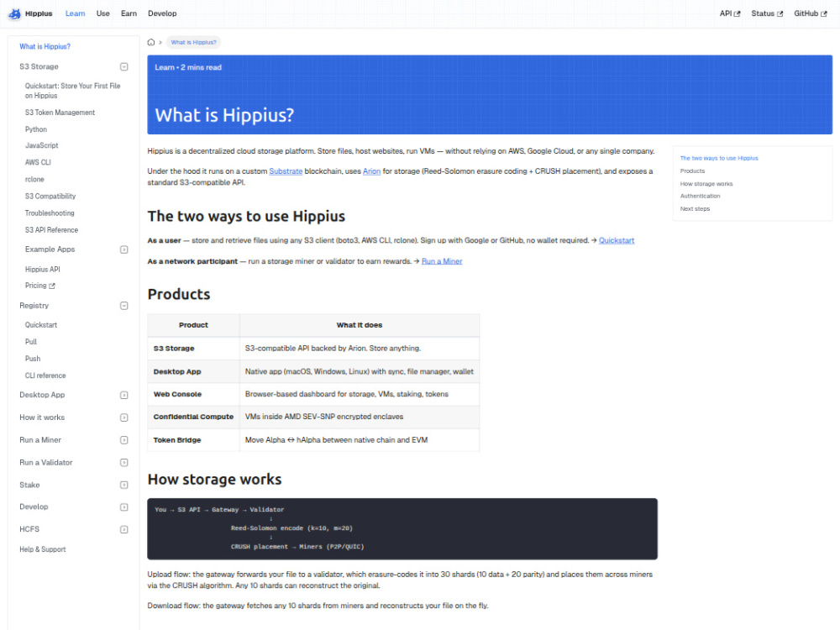Open Help & Support in sidebar
The height and width of the screenshot is (630, 840).
[42, 549]
